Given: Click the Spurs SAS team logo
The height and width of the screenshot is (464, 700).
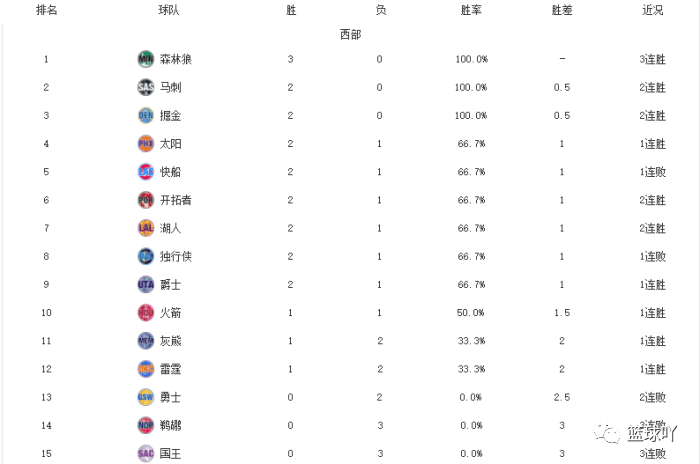Looking at the screenshot, I should tap(146, 87).
